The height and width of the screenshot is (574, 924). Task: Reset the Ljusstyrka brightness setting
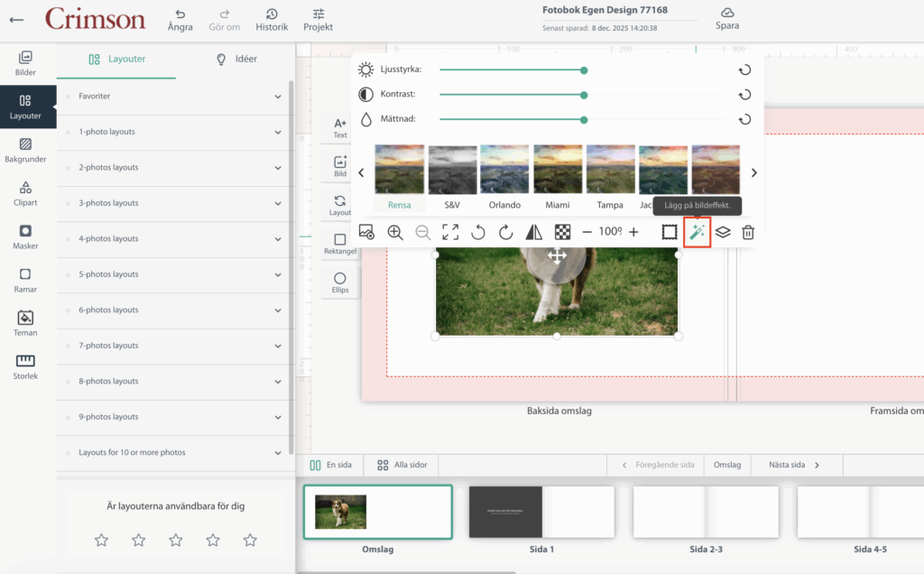(x=745, y=69)
